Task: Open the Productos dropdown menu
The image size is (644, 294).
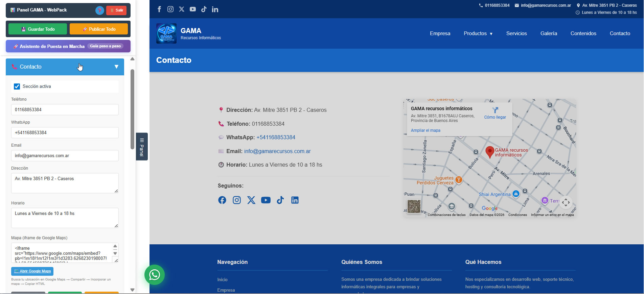Action: click(478, 33)
